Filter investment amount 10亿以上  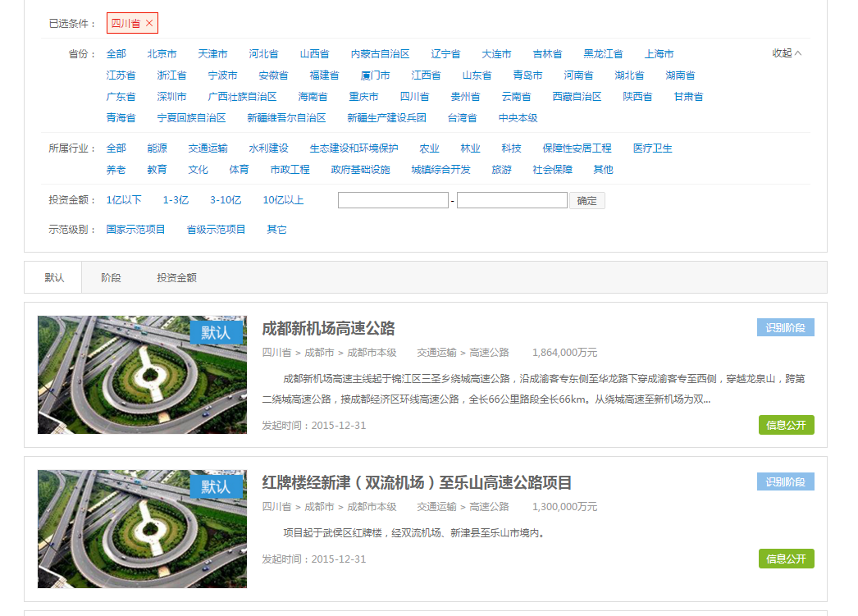click(x=284, y=200)
